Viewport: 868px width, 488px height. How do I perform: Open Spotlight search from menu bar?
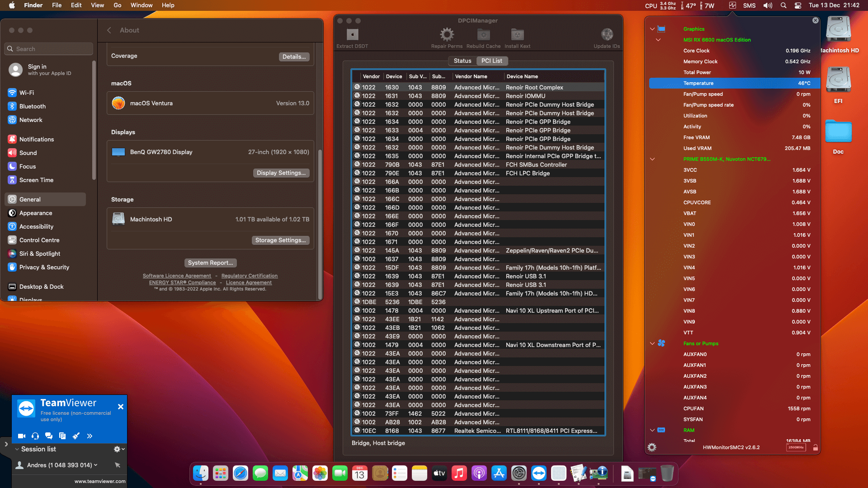coord(783,5)
